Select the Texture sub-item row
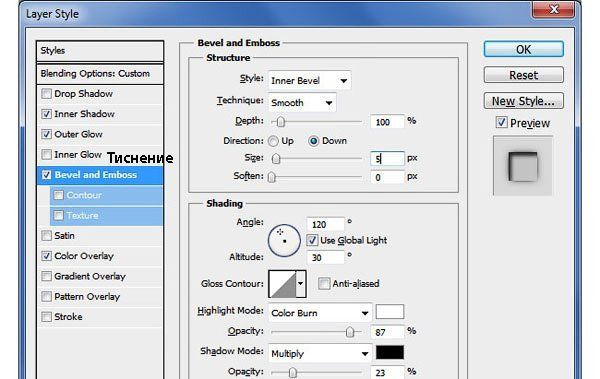Screen dimensions: 600x379 [x=107, y=216]
